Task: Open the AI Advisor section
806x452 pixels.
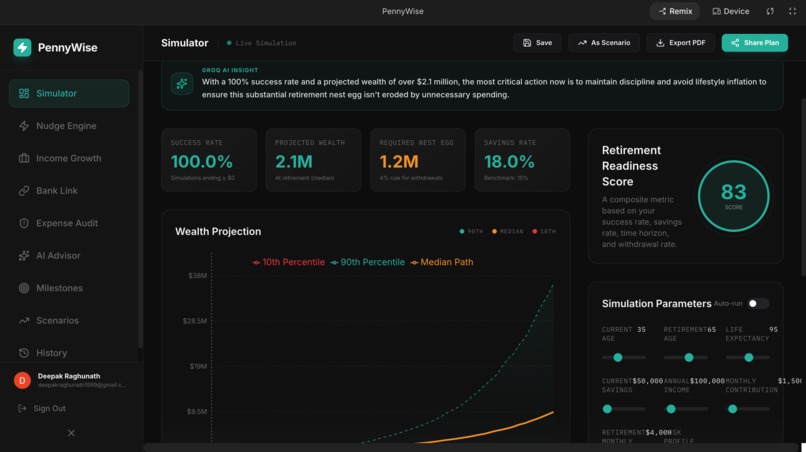Action: pyautogui.click(x=69, y=255)
